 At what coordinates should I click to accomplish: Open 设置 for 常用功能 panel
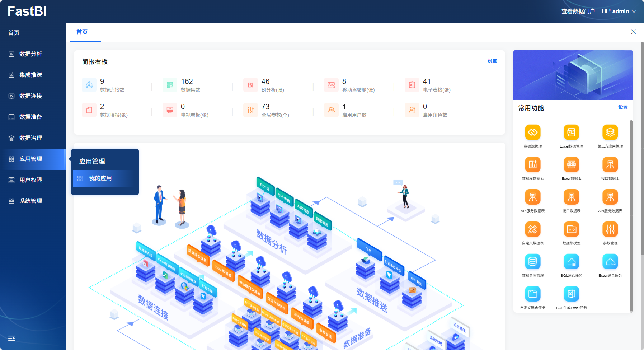(x=623, y=107)
